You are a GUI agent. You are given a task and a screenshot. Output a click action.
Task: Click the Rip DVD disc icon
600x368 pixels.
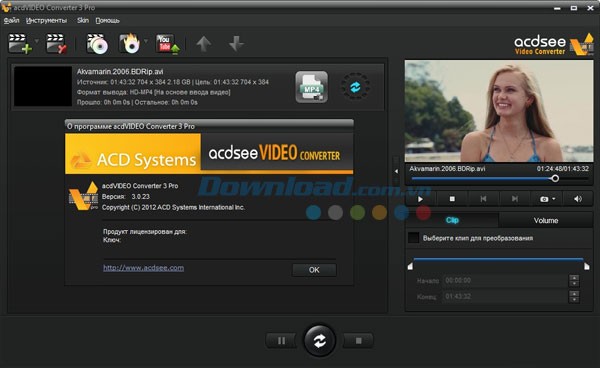[97, 44]
